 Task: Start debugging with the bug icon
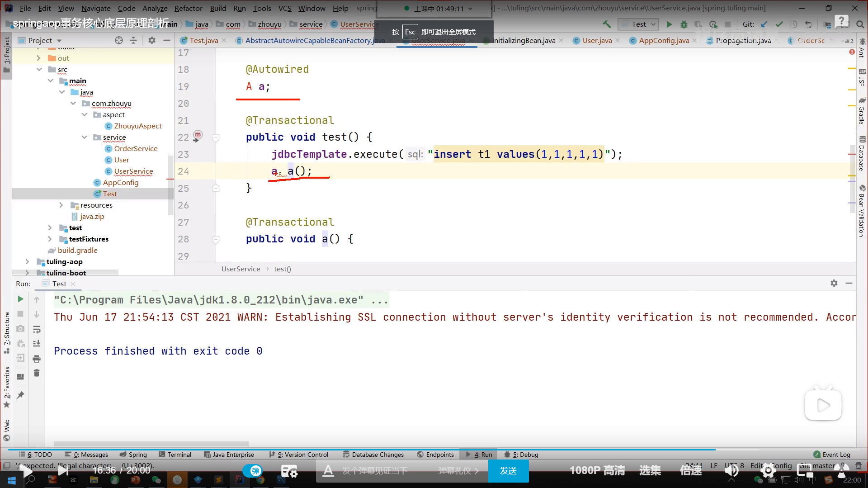[x=684, y=24]
